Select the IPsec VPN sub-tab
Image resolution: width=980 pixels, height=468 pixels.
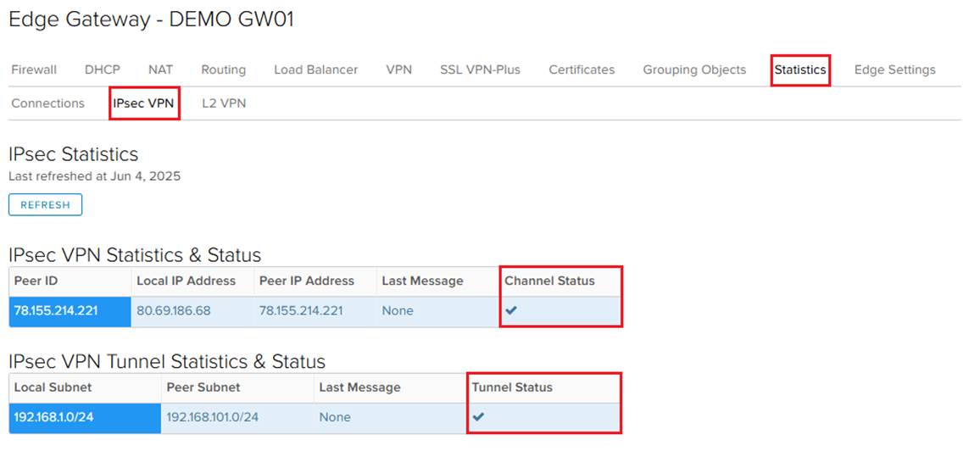143,103
